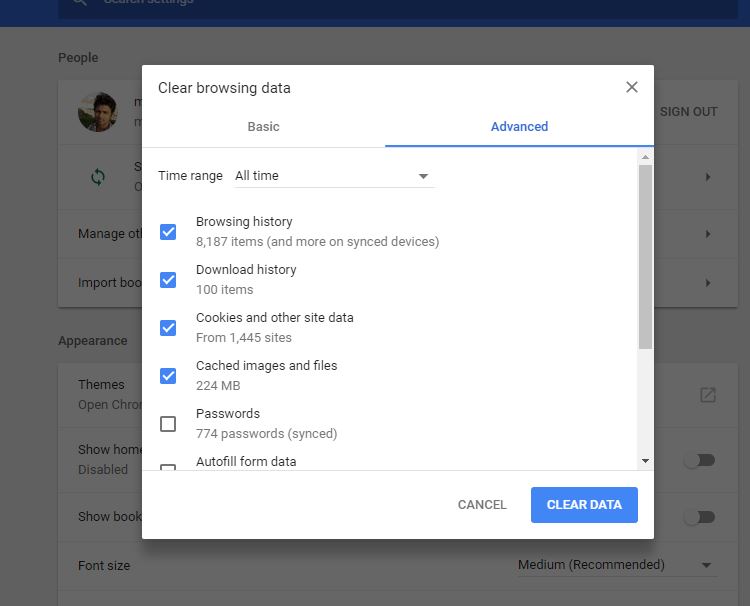The height and width of the screenshot is (606, 750).
Task: Click the scrollbar down arrow in dialog
Action: tap(645, 461)
